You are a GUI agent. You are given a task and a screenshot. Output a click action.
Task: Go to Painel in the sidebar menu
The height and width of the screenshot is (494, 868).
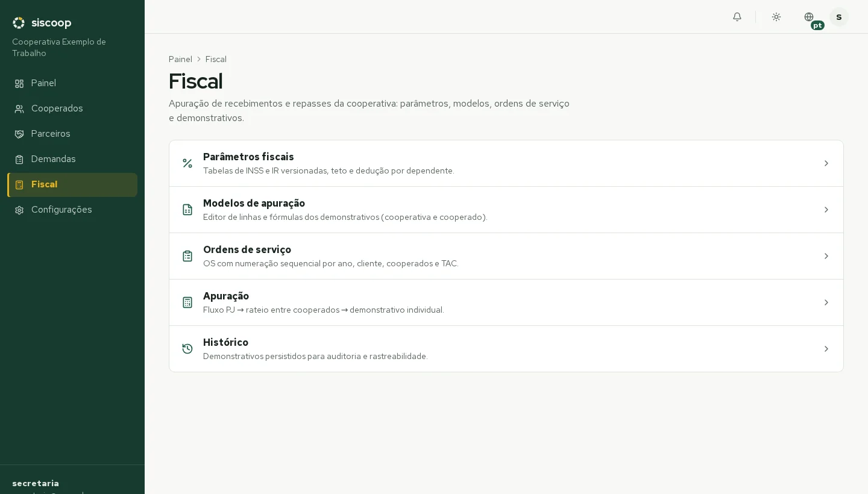click(72, 84)
